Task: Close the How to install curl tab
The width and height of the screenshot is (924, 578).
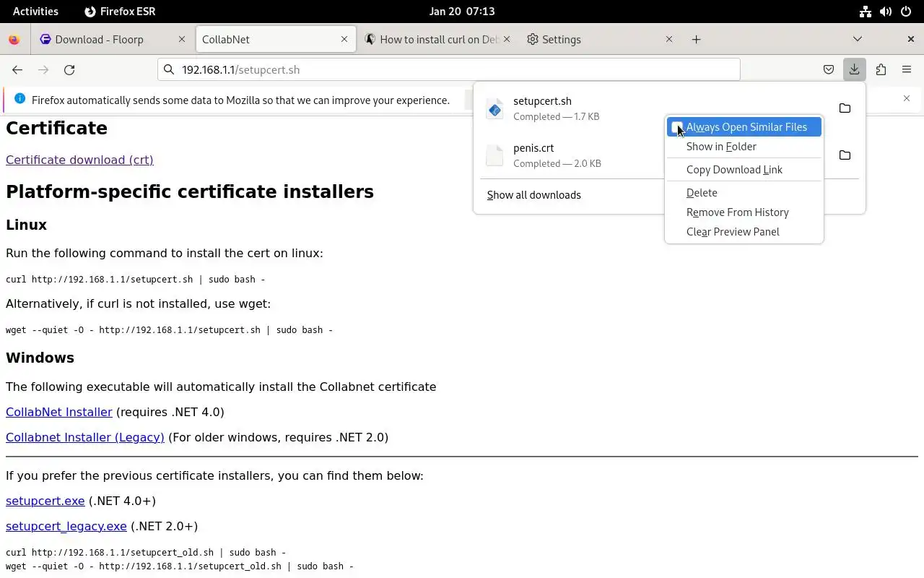Action: [507, 39]
